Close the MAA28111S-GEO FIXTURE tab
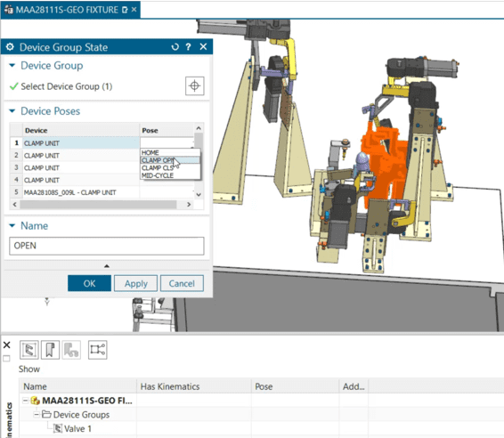504x438 pixels. point(134,10)
